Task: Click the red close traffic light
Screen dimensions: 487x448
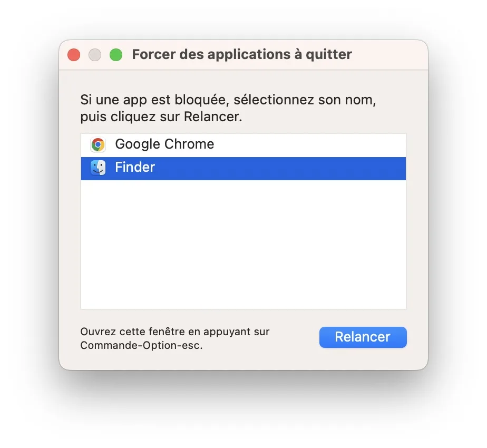Action: (73, 54)
